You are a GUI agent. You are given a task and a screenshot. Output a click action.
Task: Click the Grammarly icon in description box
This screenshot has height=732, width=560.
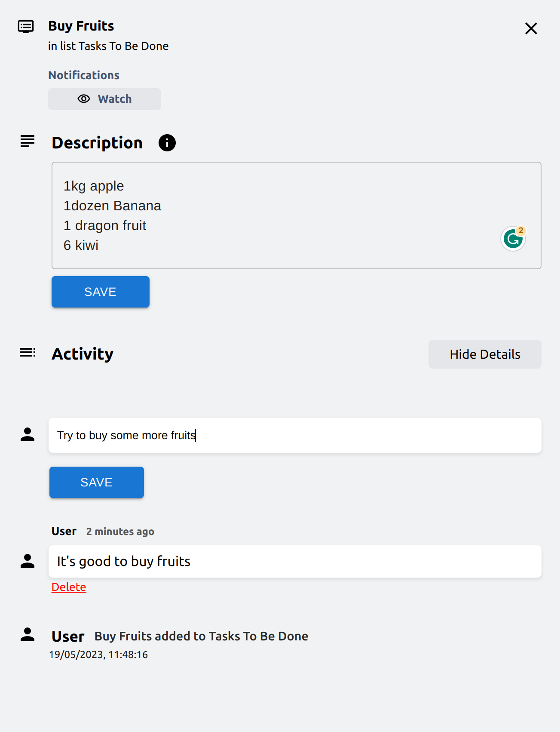coord(513,239)
